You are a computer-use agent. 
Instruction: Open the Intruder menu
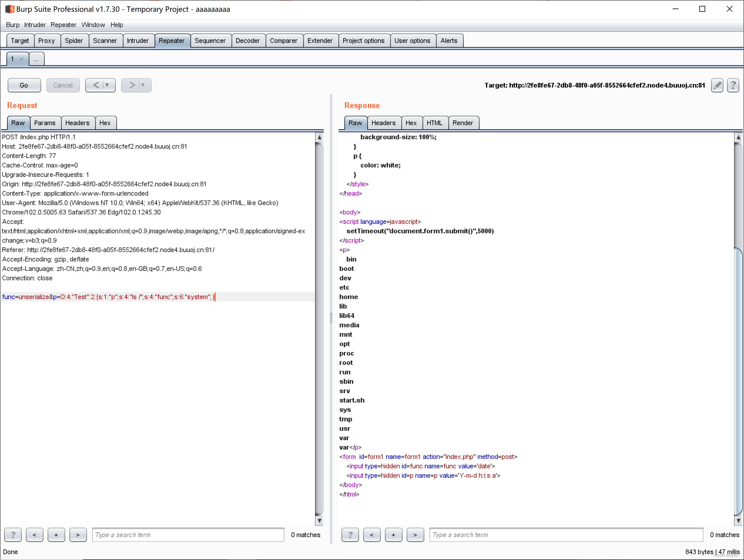(35, 25)
